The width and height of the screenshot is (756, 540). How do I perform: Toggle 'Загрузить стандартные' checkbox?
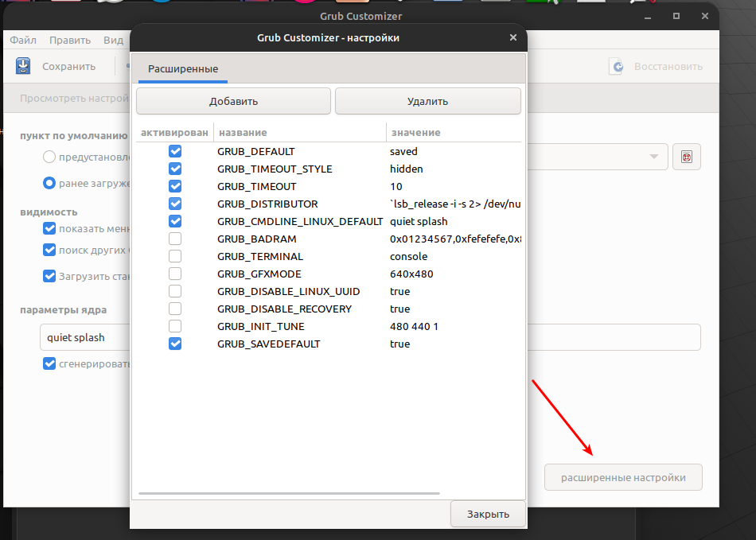(49, 276)
